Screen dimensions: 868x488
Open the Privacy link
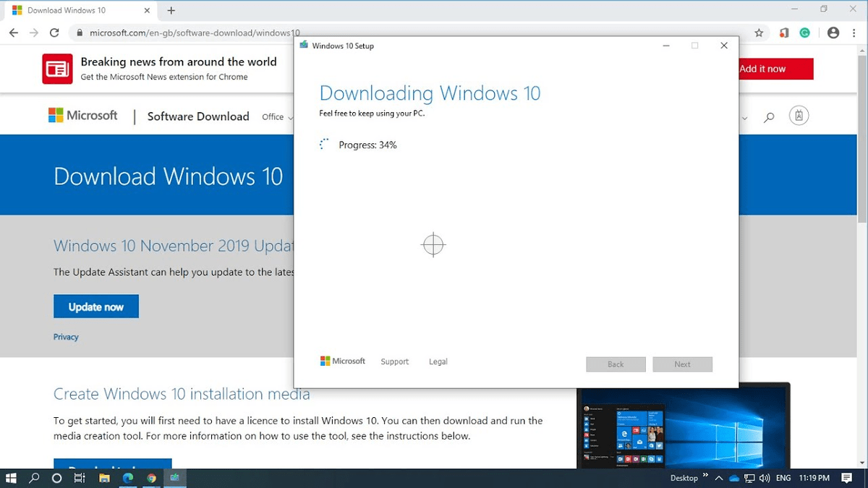(66, 336)
